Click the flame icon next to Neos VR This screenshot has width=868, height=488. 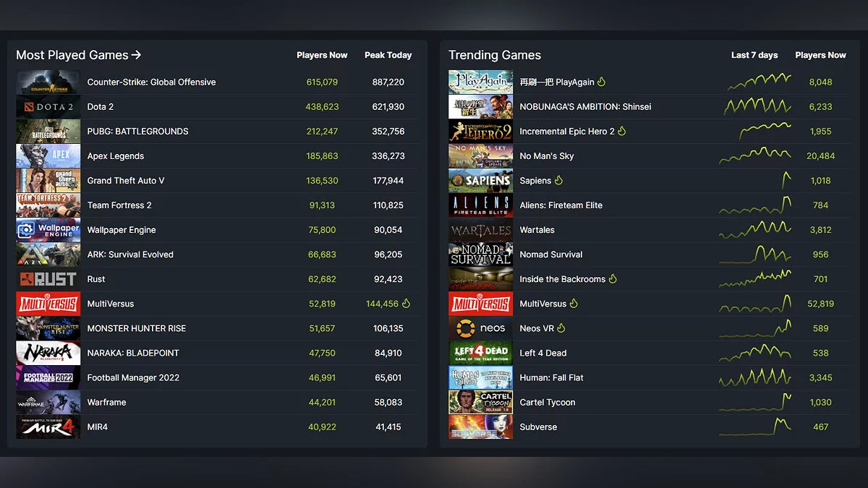click(561, 328)
